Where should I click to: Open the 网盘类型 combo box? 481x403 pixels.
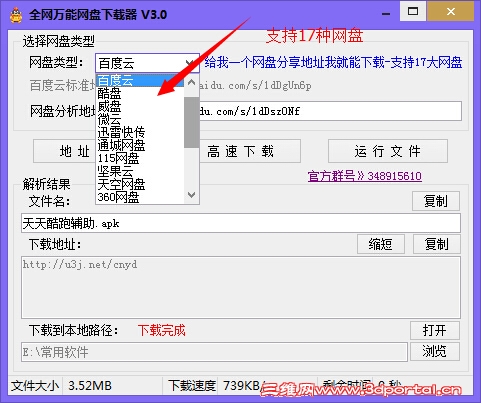click(147, 63)
